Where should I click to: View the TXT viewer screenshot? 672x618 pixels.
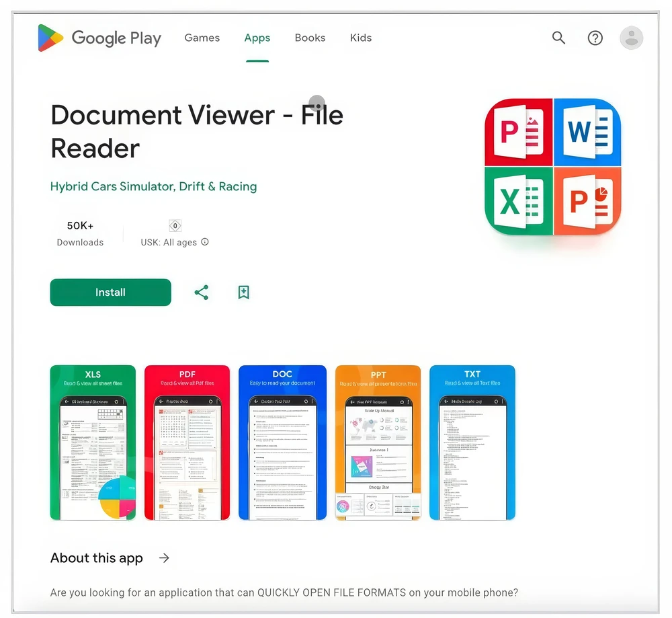click(472, 442)
